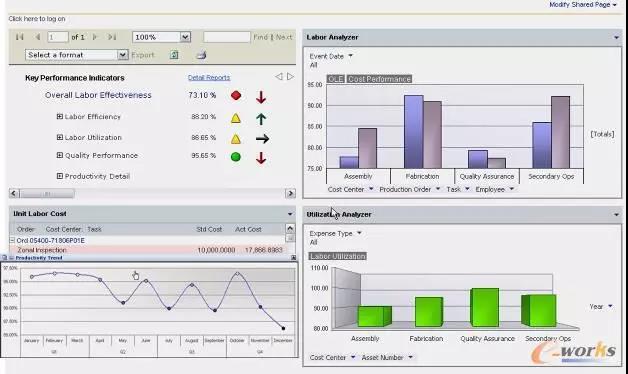Click the red down arrow for Quality Performance
Screen dimensions: 628x374
261,157
